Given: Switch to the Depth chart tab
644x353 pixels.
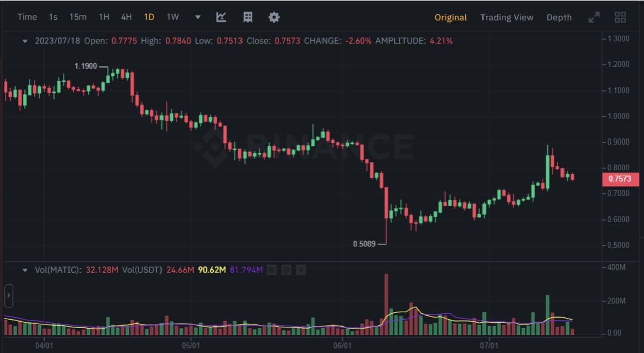Looking at the screenshot, I should pos(559,17).
